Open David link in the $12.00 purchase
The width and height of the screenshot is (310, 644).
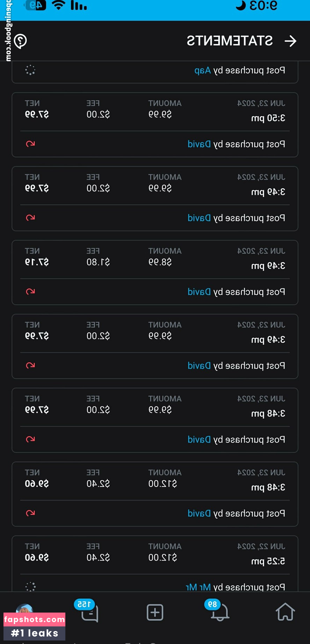click(199, 513)
